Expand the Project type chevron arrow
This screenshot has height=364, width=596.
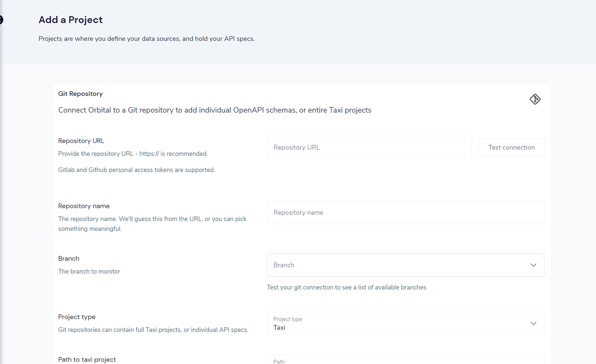533,323
